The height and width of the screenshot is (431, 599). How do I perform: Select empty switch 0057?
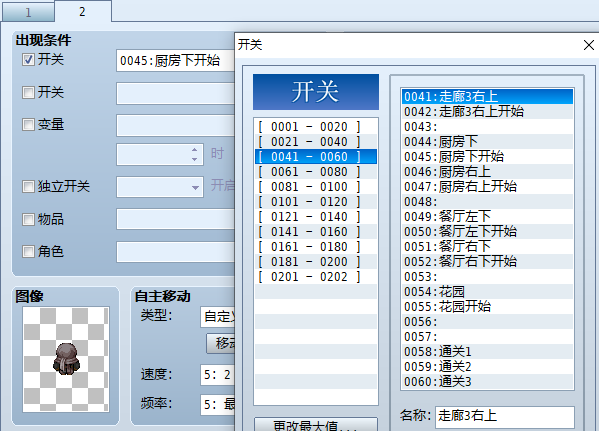click(487, 337)
